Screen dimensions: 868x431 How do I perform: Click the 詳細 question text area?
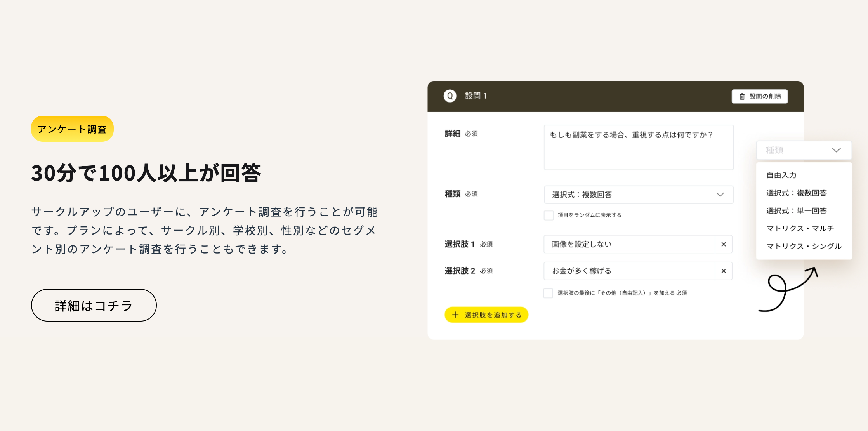pyautogui.click(x=639, y=147)
